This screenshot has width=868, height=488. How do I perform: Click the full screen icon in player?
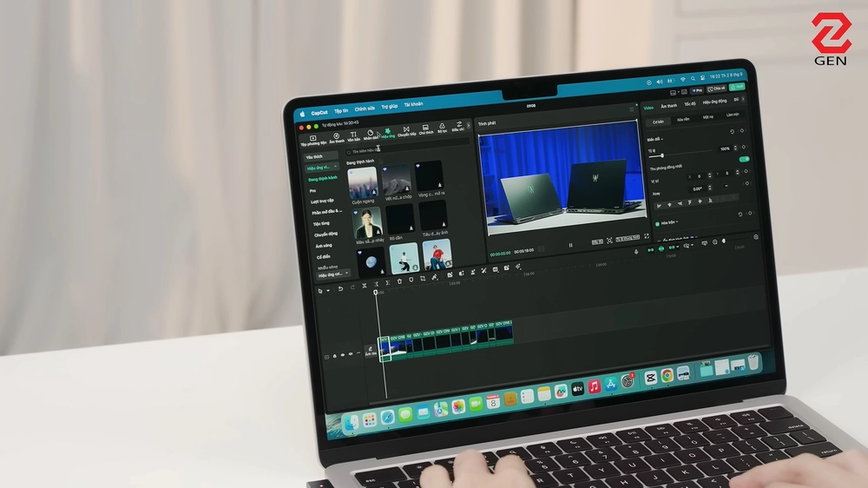coord(646,236)
